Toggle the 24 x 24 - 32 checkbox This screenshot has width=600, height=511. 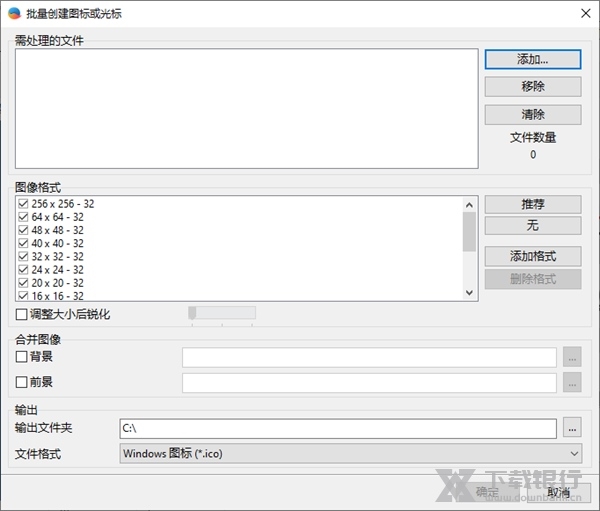[x=23, y=270]
